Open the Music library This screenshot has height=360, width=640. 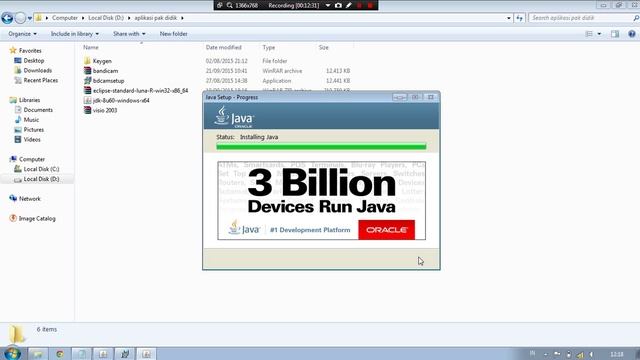[x=27, y=120]
